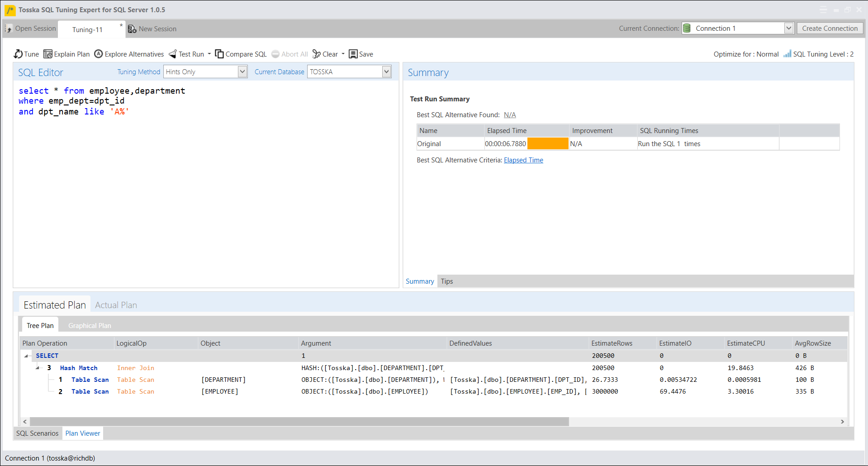Switch to the Actual Plan tab
868x466 pixels.
(x=116, y=305)
